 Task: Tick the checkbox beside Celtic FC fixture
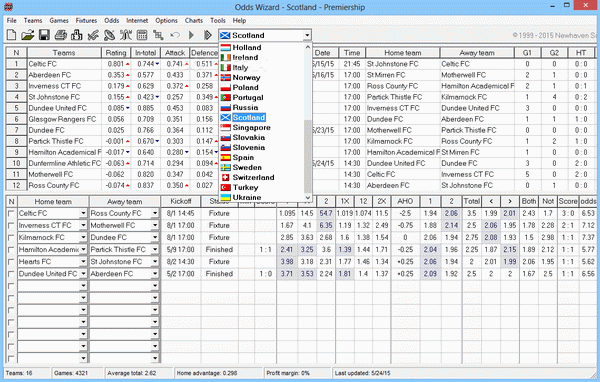pyautogui.click(x=11, y=214)
